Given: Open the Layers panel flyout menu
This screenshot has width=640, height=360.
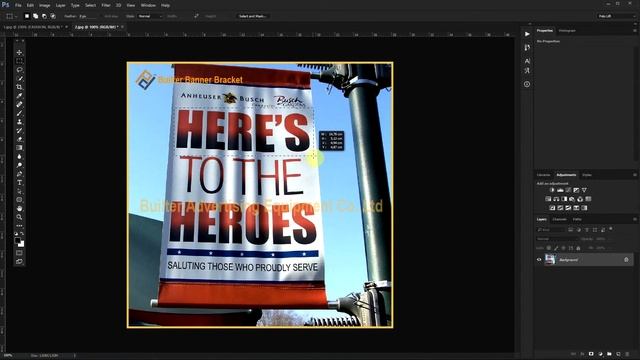Looking at the screenshot, I should tap(634, 219).
